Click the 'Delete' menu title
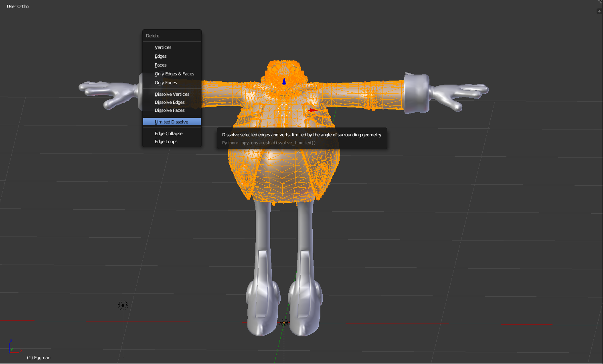The height and width of the screenshot is (364, 603). [153, 36]
